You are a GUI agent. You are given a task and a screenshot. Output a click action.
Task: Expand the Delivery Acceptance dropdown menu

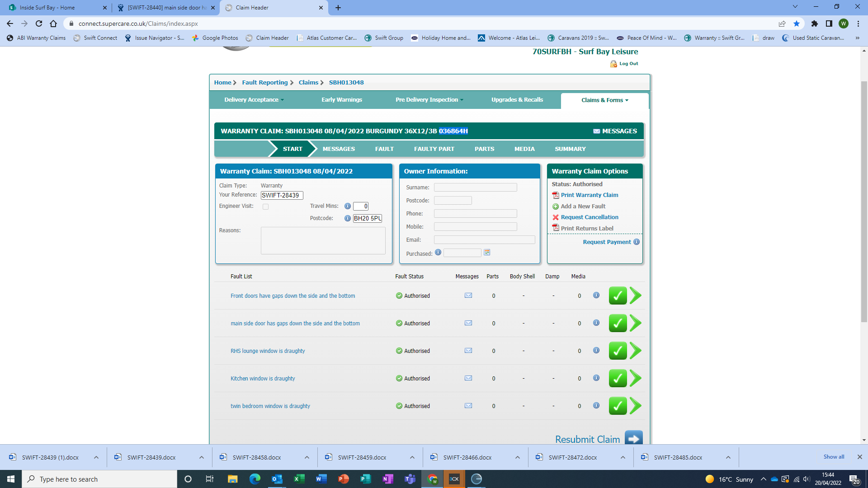pyautogui.click(x=254, y=100)
